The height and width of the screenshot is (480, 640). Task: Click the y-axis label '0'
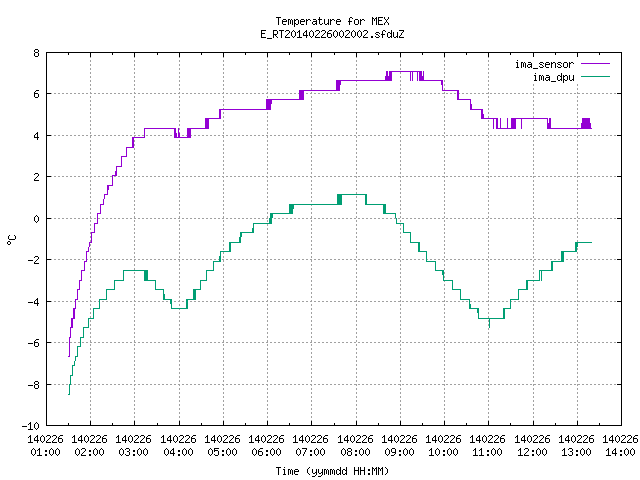36,219
